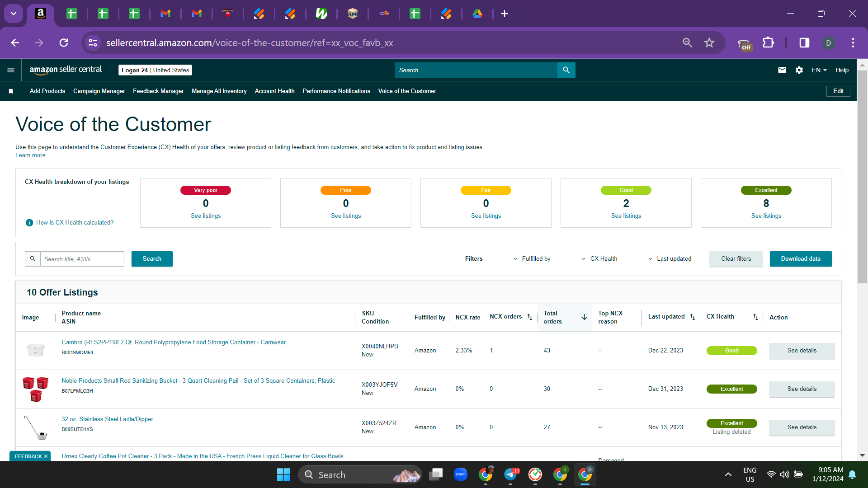
Task: Open Windows Start button
Action: pos(283,474)
